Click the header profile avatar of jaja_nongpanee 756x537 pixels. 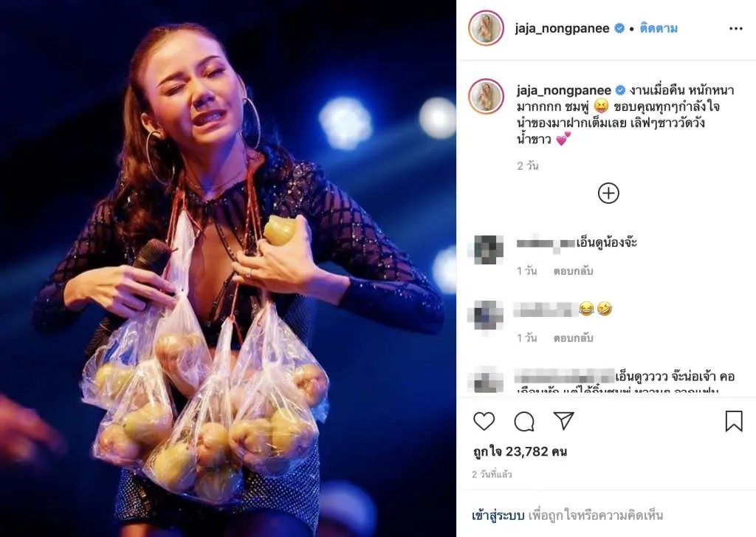(x=486, y=28)
